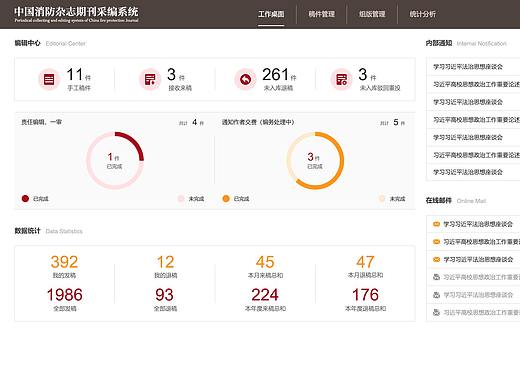Click the orange donut chart showing 3 件

315,160
